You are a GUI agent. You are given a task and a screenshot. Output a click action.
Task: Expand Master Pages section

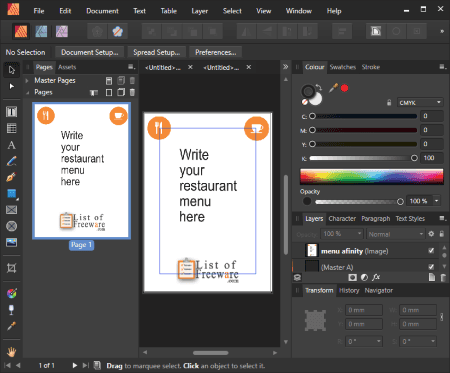[x=27, y=80]
